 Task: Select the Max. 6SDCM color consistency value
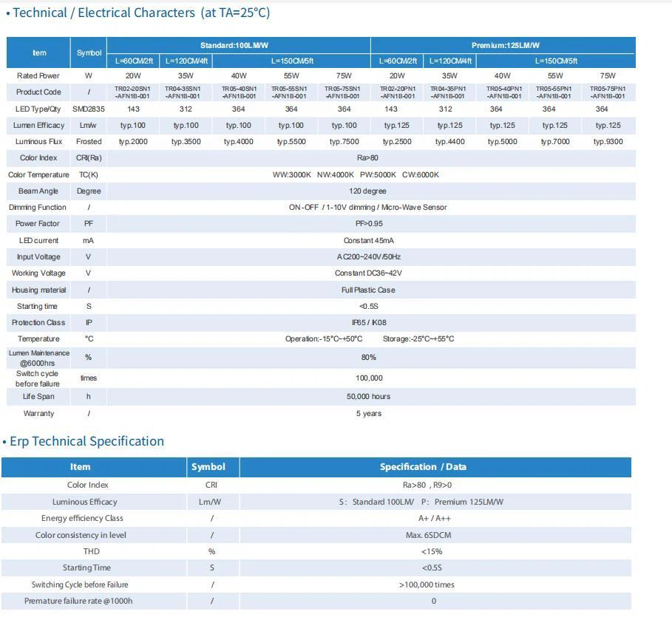click(435, 535)
